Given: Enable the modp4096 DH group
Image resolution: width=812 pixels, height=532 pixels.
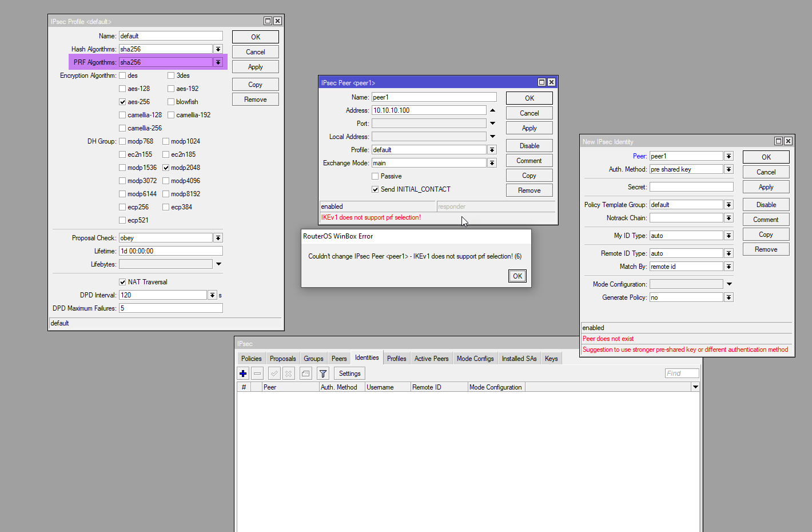Looking at the screenshot, I should 166,181.
